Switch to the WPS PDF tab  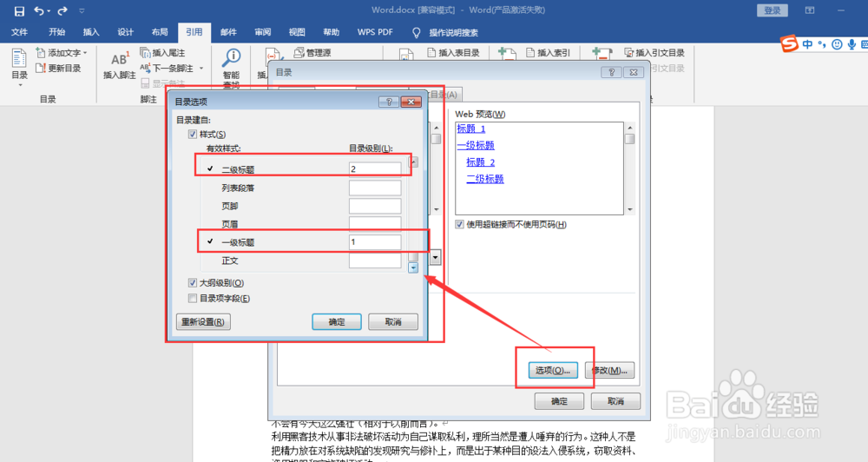tap(375, 32)
